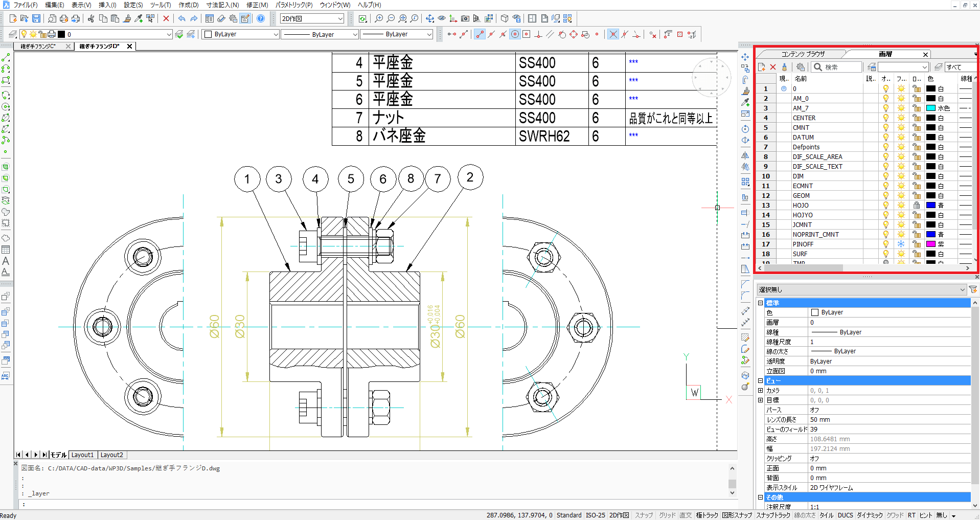Click the red Delete X toolbar icon
The image size is (980, 520).
(166, 18)
